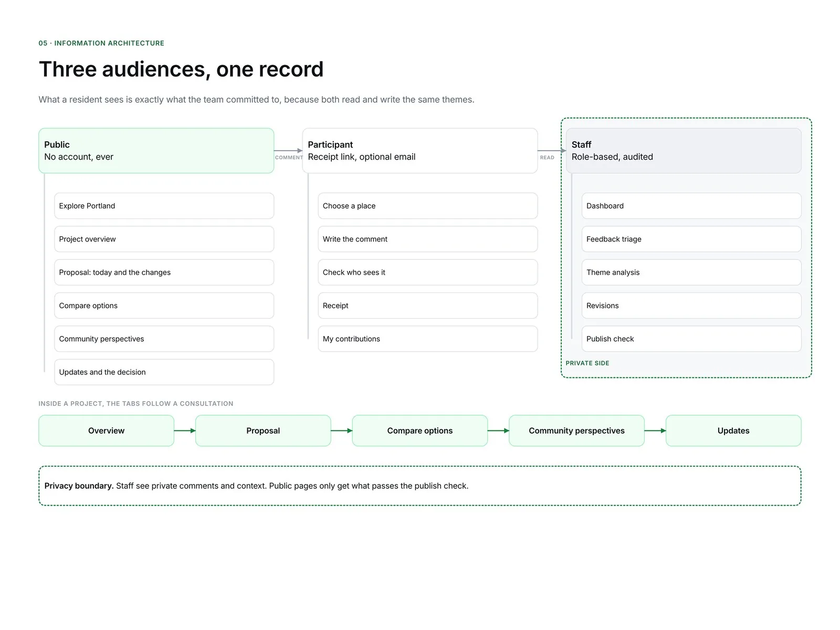Click the Three audiences, one record heading
Screen dimensions: 840x630
tap(181, 69)
